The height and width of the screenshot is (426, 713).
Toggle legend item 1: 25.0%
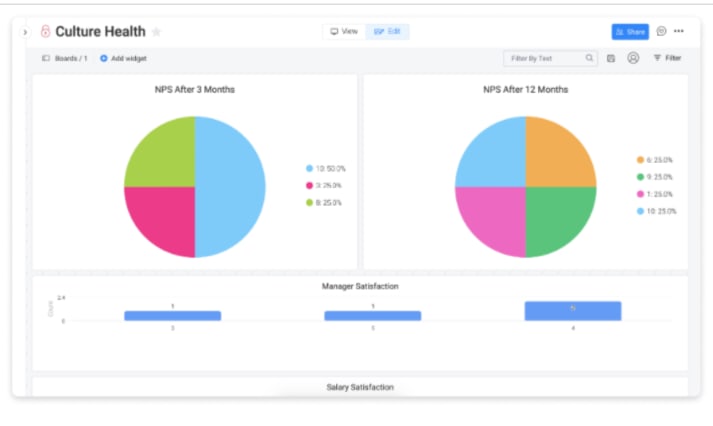pyautogui.click(x=655, y=194)
